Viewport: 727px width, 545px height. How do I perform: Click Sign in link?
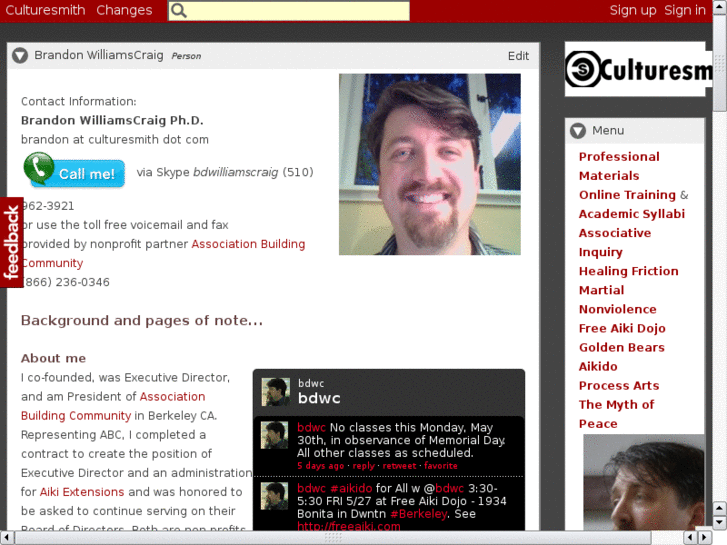click(685, 10)
